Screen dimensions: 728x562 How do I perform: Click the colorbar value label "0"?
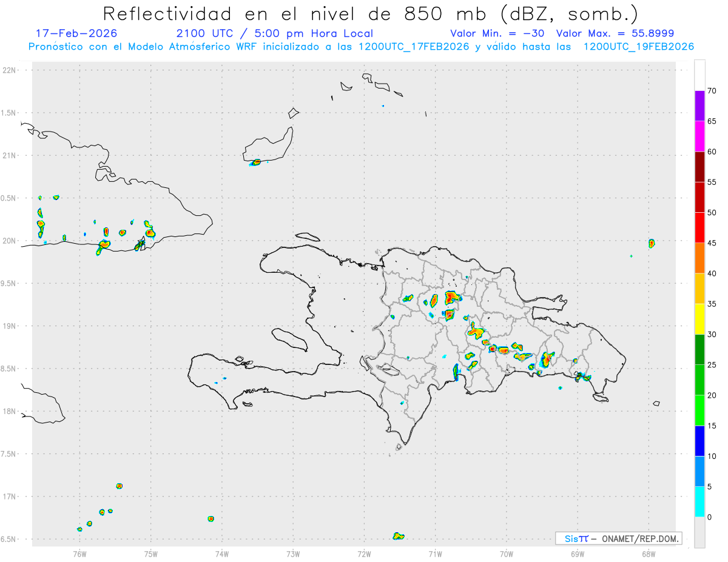point(709,517)
